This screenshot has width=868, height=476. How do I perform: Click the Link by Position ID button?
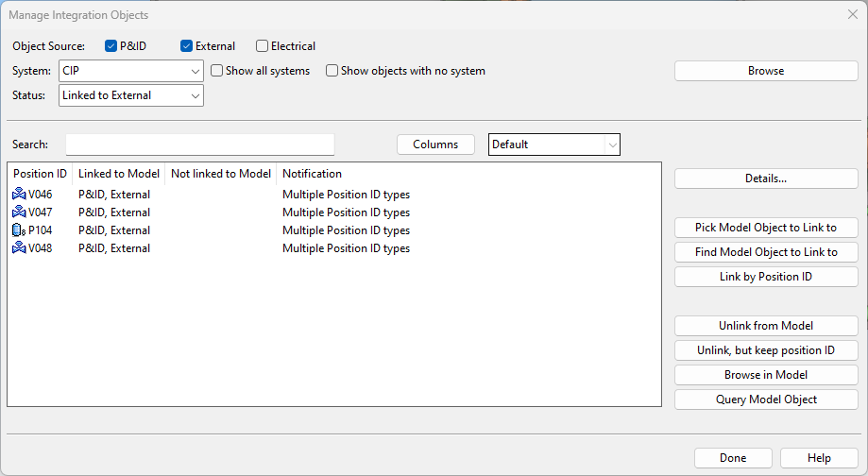tap(766, 277)
